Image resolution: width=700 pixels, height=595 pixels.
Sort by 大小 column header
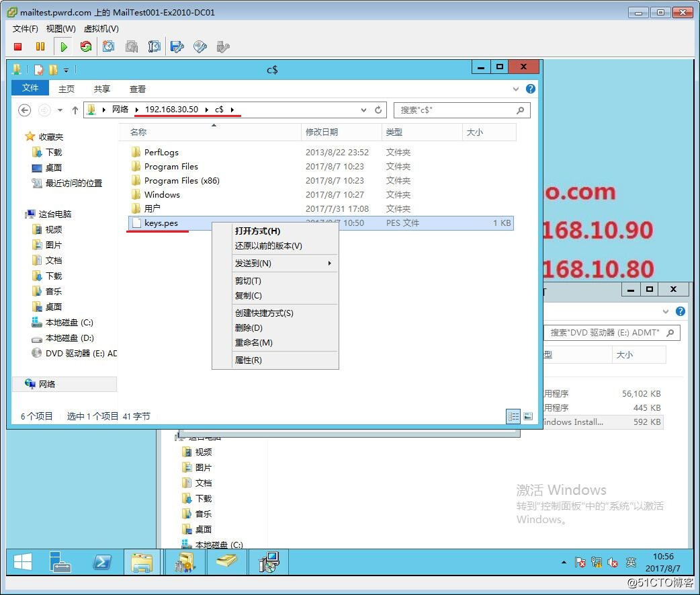(x=489, y=132)
